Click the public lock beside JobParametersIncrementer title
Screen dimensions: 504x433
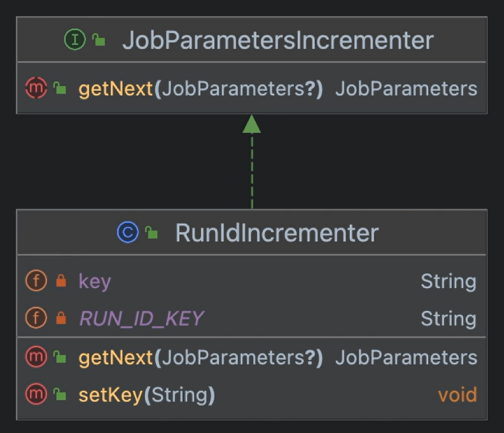(99, 41)
